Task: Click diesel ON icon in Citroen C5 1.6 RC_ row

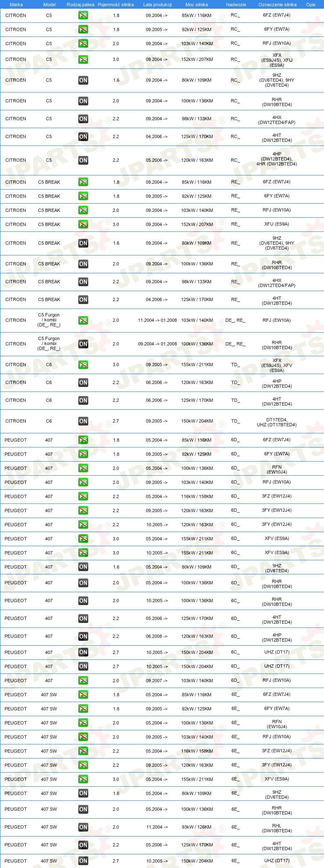Action: (83, 80)
